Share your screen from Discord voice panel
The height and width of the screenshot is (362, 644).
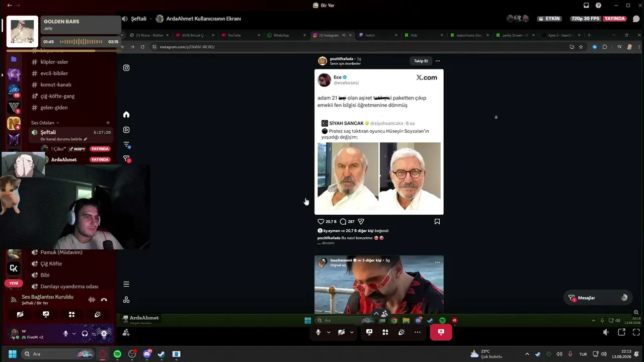pos(46,314)
